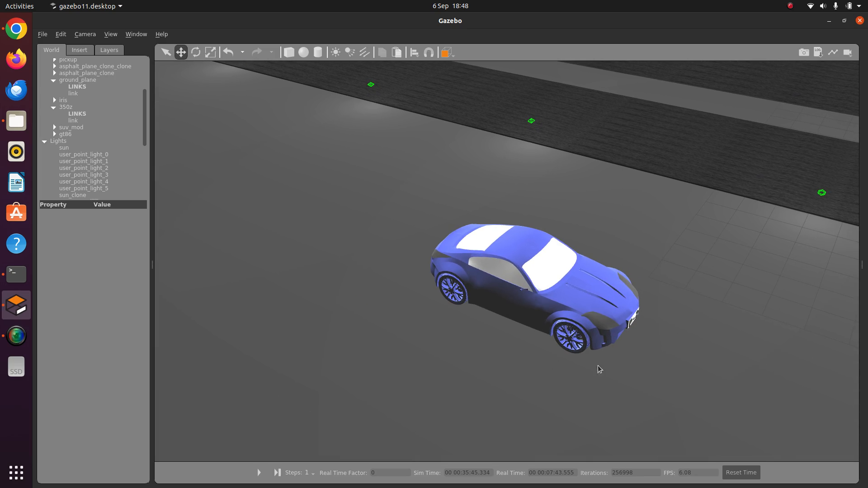Activate the Scale mode tool
This screenshot has width=868, height=488.
211,52
